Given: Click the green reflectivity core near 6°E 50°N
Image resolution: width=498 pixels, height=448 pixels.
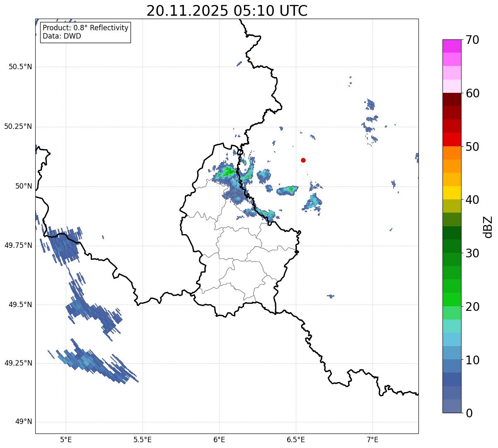Looking at the screenshot, I should point(227,172).
